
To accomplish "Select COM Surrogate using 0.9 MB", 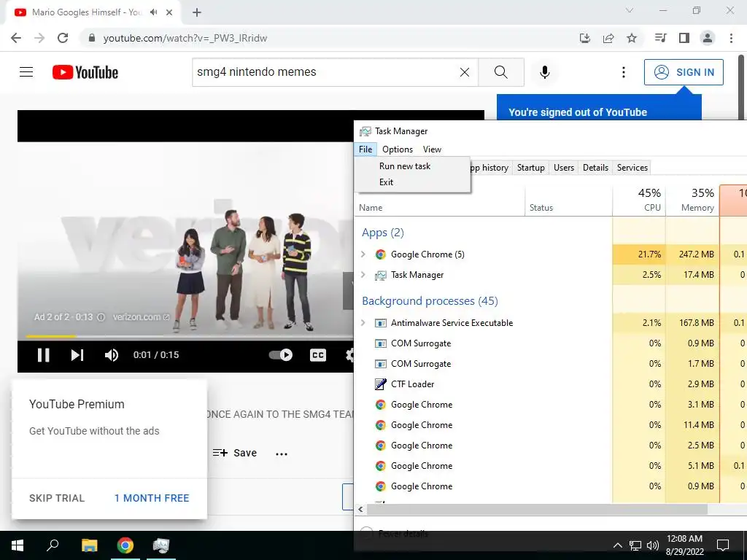I will tap(483, 343).
